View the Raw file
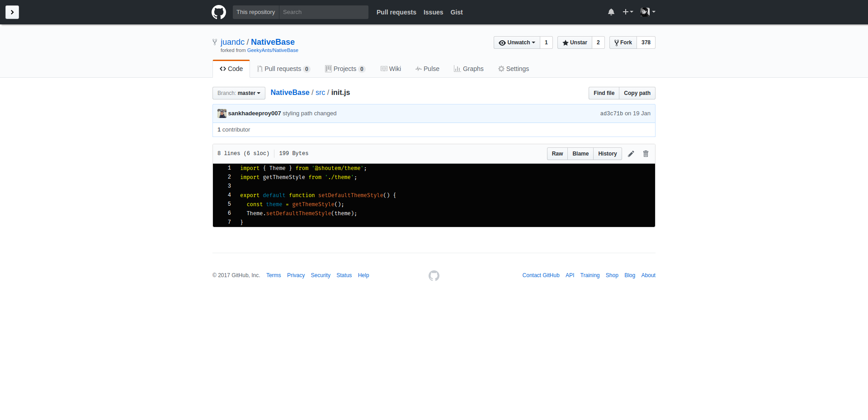The image size is (868, 420). [x=557, y=154]
